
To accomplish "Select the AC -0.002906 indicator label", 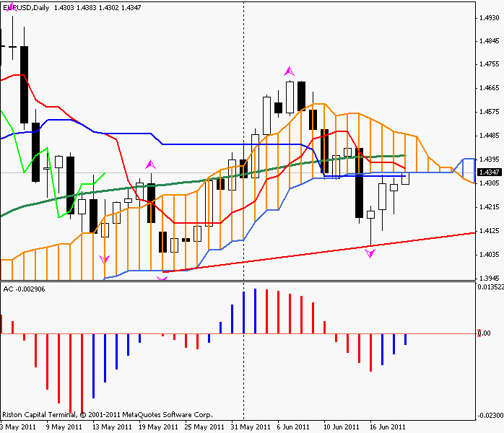I will [24, 289].
